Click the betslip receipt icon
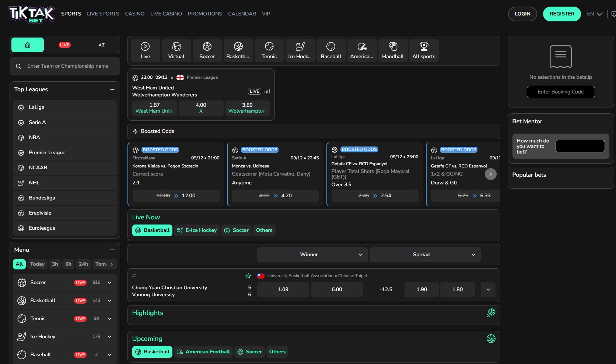The image size is (616, 364). point(561,56)
